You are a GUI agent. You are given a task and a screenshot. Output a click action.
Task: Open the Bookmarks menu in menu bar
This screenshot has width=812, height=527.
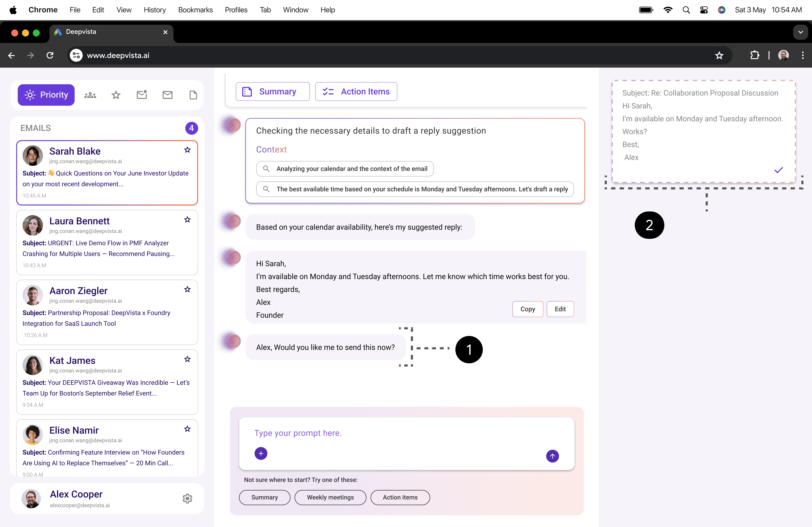tap(195, 10)
